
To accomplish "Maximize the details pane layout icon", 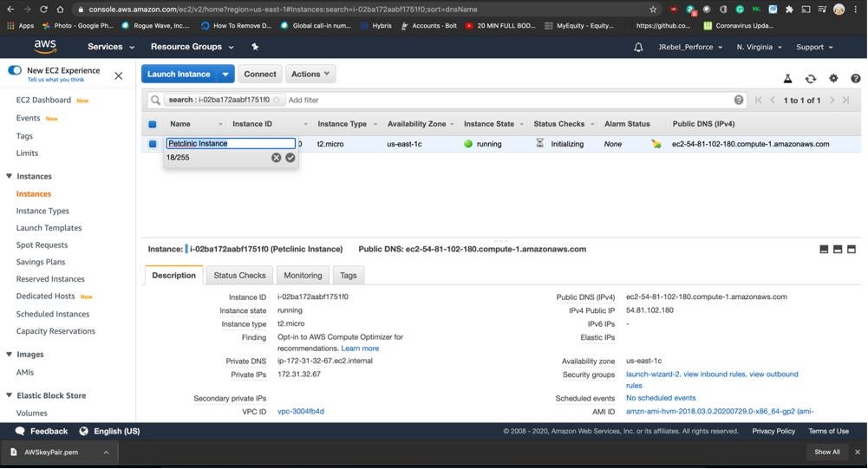I will coord(852,249).
